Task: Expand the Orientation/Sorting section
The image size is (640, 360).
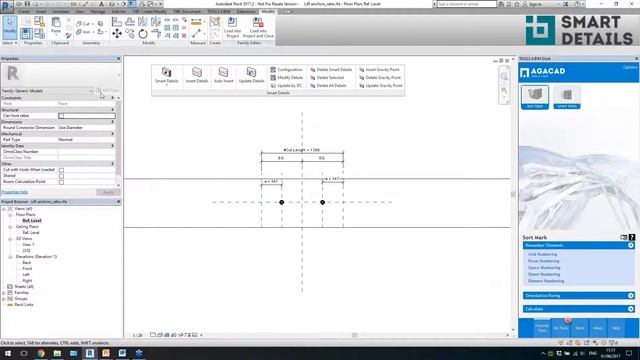Action: pyautogui.click(x=631, y=296)
